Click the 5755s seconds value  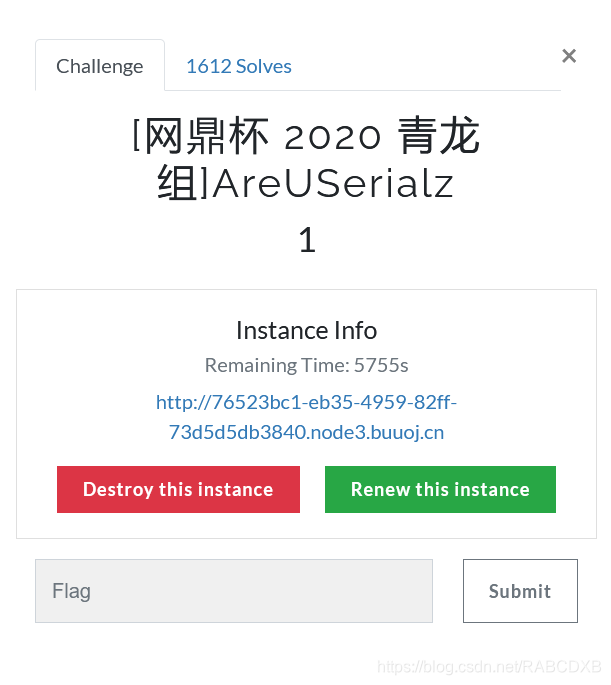click(x=381, y=365)
